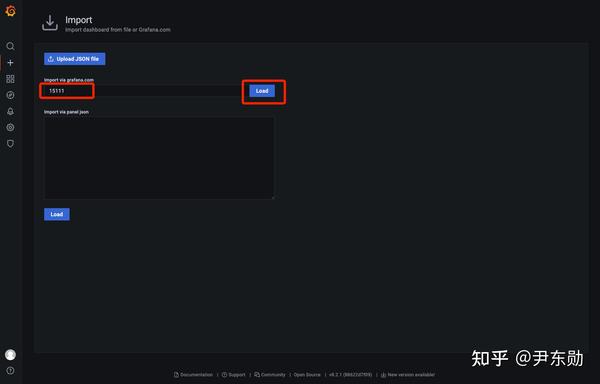
Task: Open the Documentation footer link
Action: [193, 375]
